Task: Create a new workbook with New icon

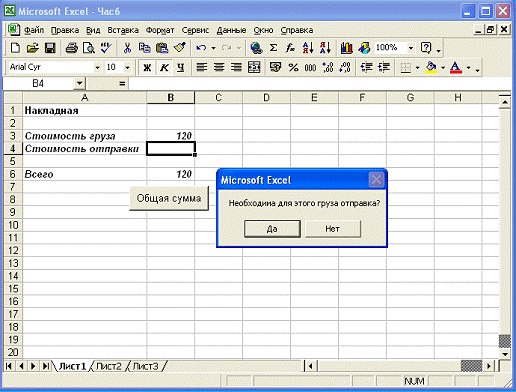Action: [x=15, y=48]
